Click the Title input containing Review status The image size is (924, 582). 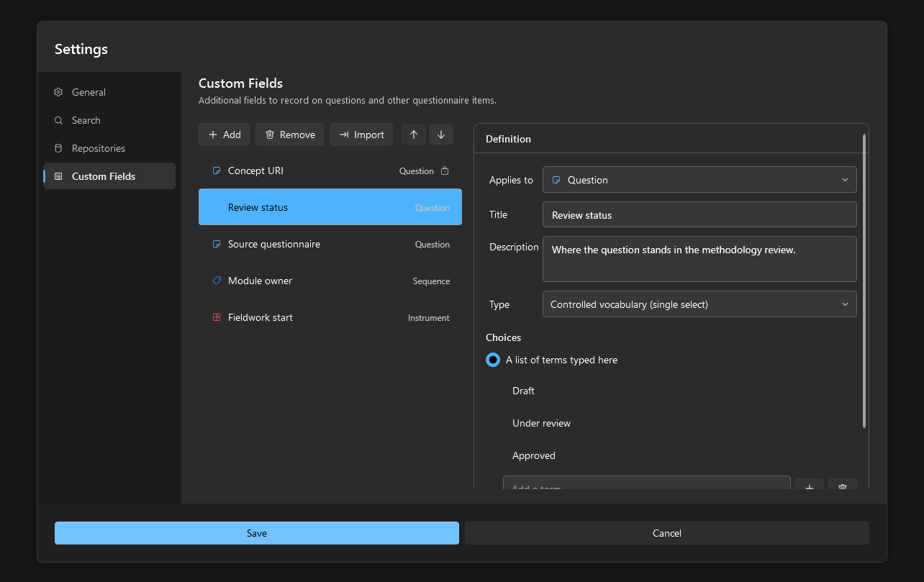coord(699,214)
